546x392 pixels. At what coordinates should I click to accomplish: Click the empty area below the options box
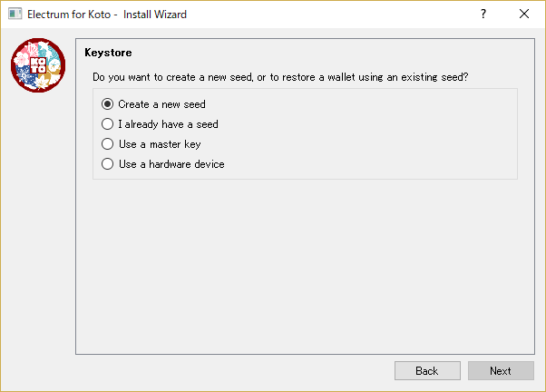tap(305, 267)
